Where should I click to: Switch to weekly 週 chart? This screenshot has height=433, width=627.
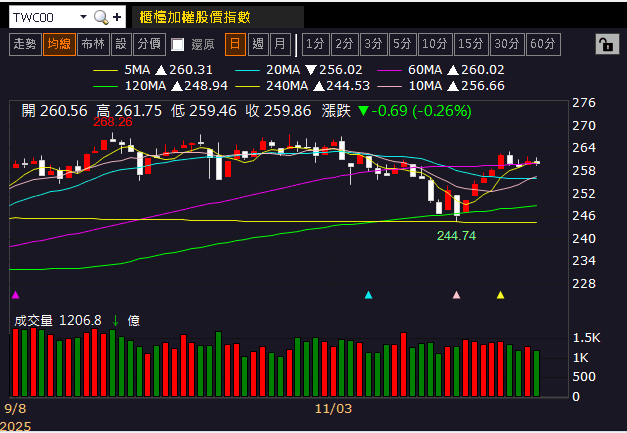tap(258, 44)
